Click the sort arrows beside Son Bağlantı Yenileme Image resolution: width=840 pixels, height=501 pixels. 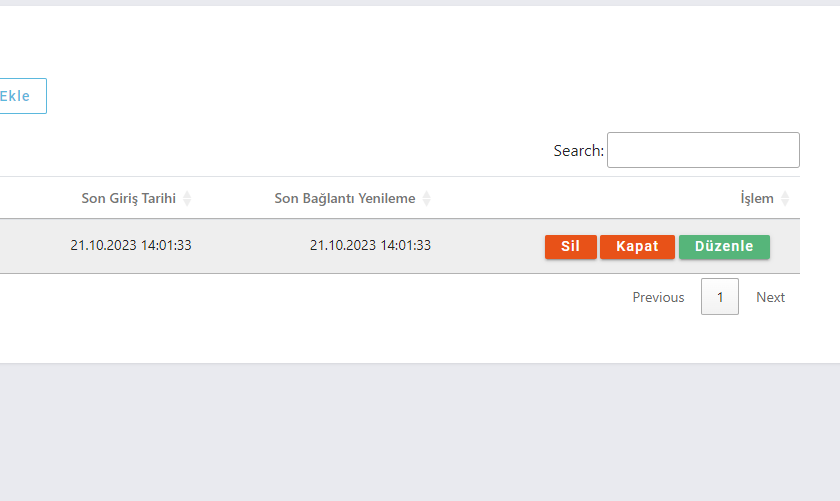click(427, 199)
